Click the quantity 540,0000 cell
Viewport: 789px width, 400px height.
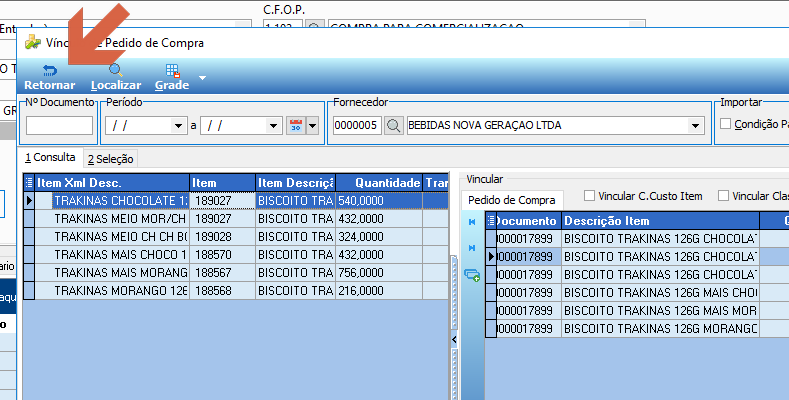pos(379,200)
